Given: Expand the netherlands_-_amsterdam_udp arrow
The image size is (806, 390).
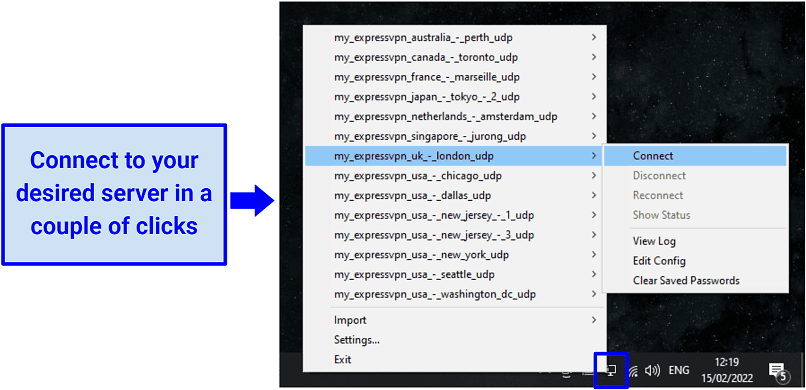Looking at the screenshot, I should coord(594,117).
